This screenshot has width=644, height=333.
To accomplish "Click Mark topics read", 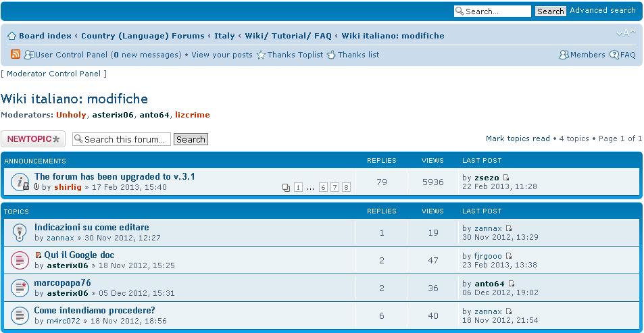I will pos(518,138).
